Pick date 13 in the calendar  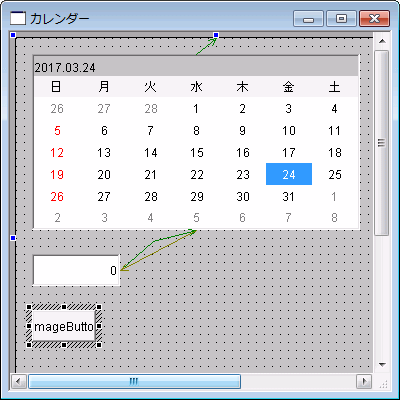[x=104, y=153]
